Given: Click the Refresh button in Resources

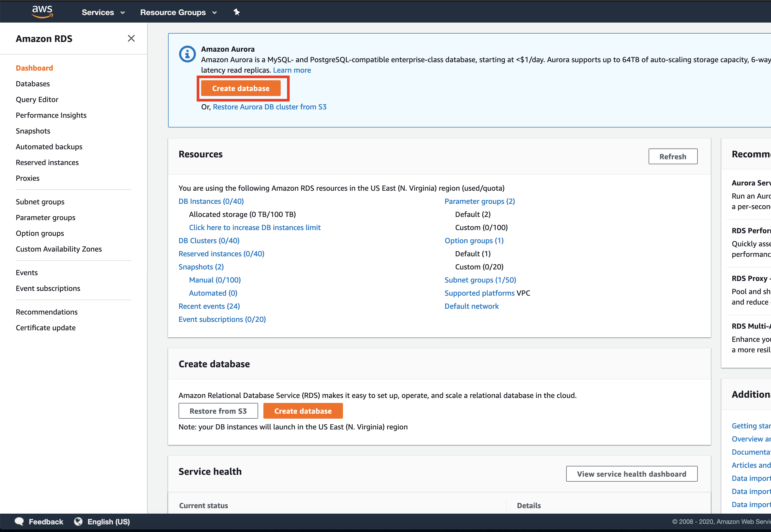Looking at the screenshot, I should tap(673, 156).
